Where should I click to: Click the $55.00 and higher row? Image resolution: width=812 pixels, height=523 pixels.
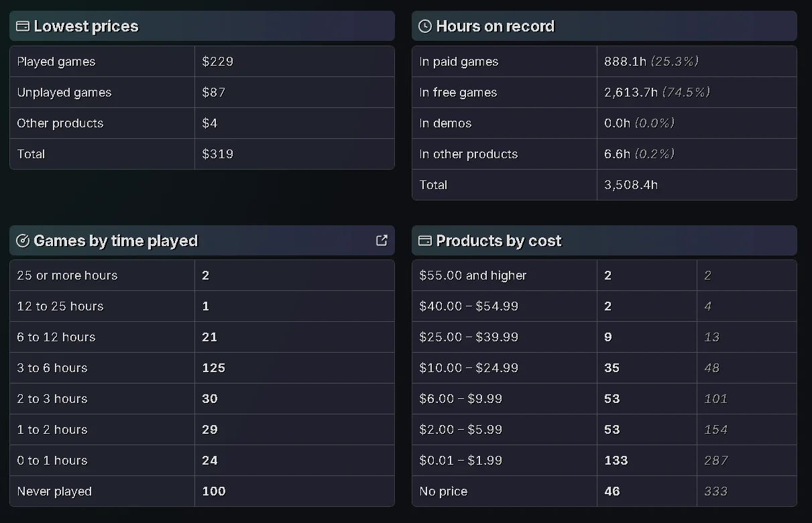click(x=604, y=276)
